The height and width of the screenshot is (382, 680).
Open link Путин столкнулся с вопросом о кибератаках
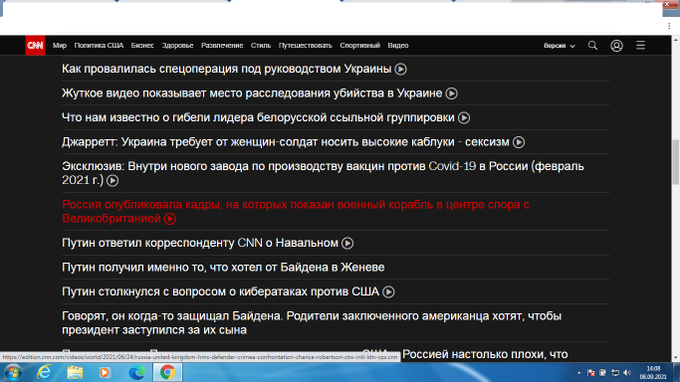(220, 291)
